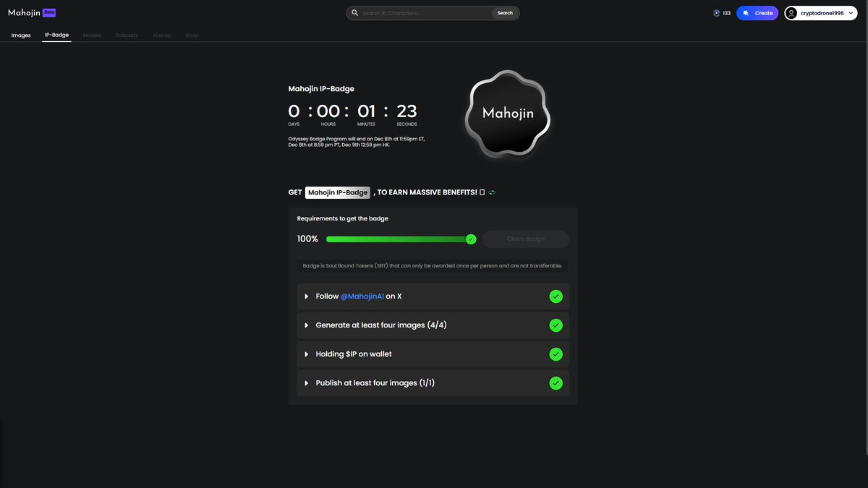This screenshot has width=868, height=488.
Task: Select the IP-Badge tab
Action: coord(56,35)
